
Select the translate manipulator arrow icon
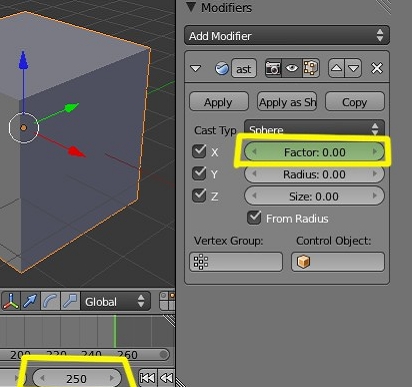pyautogui.click(x=30, y=301)
